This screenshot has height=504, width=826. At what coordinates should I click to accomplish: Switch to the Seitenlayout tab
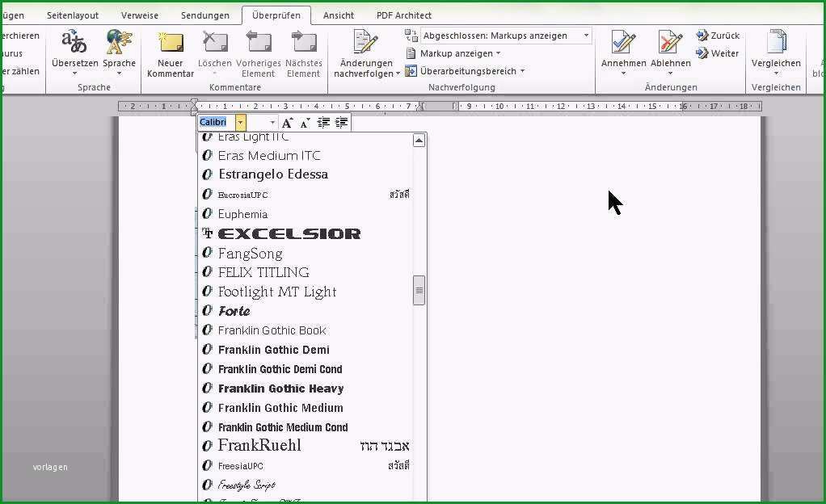(x=73, y=15)
